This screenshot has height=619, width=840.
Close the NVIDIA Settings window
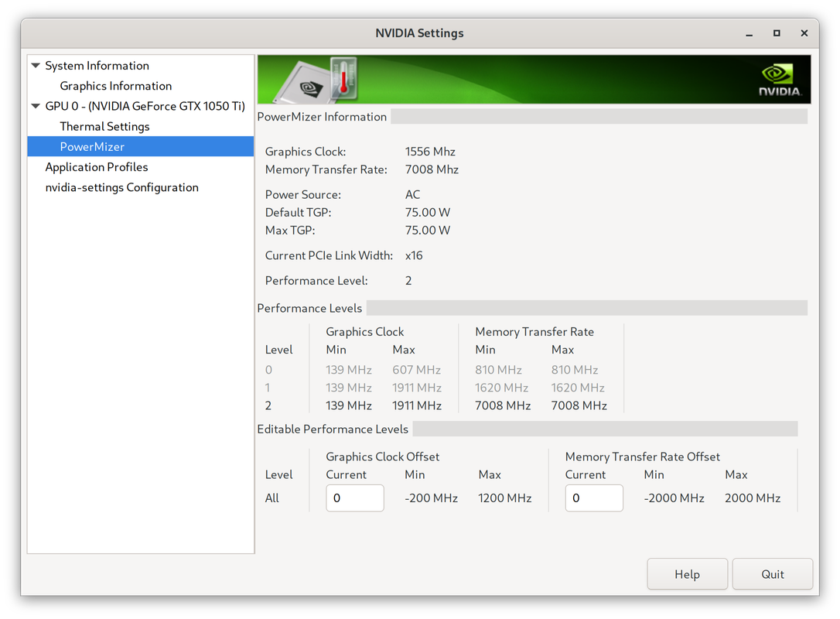pos(804,33)
